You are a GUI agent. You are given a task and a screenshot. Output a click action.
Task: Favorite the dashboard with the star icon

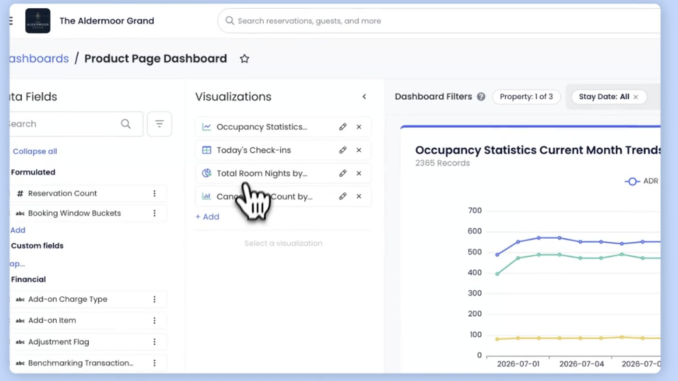(244, 58)
